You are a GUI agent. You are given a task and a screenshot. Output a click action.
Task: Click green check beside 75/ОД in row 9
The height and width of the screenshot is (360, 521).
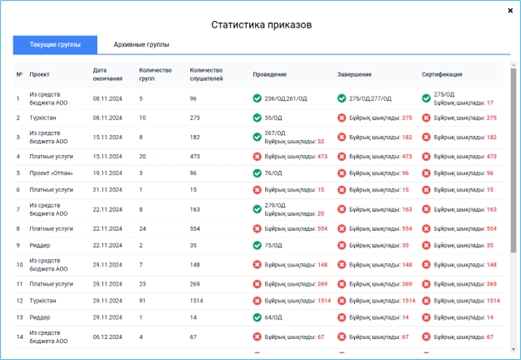tap(257, 245)
